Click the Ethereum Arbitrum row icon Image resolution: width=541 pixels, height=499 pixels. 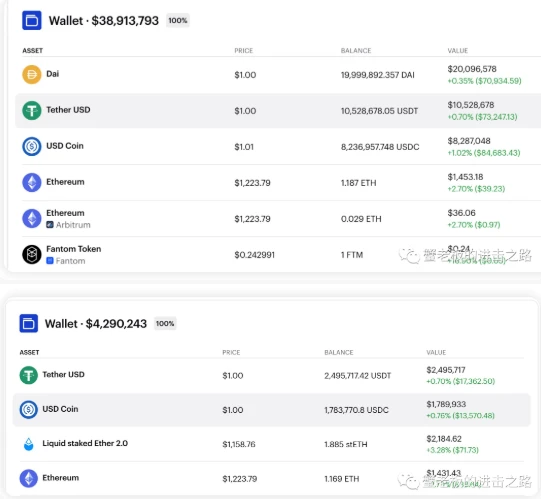click(32, 218)
